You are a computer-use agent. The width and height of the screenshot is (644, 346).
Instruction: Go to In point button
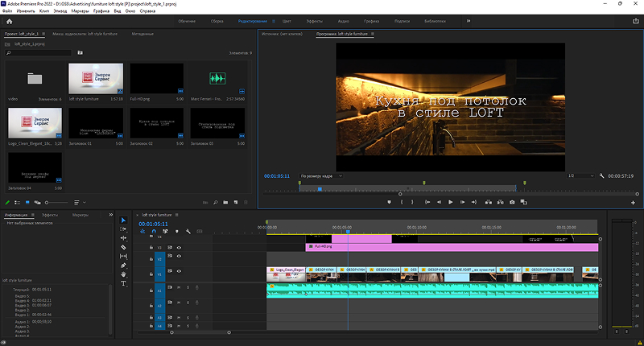427,202
